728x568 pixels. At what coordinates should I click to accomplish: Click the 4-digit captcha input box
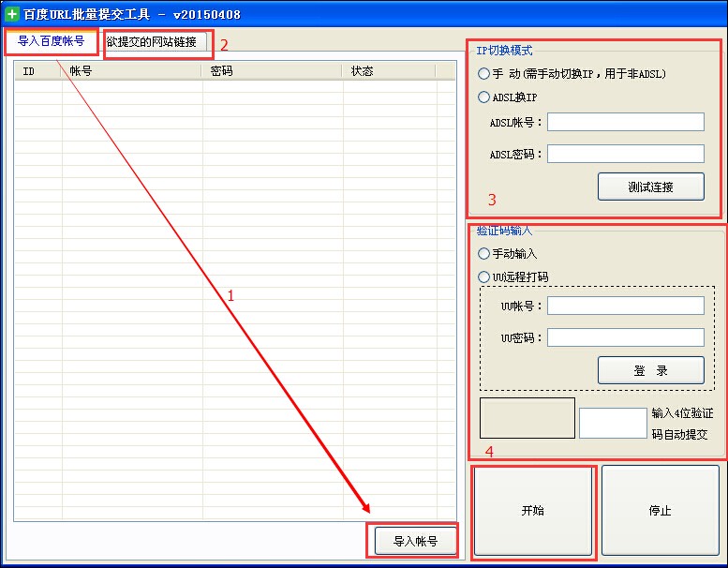[613, 423]
